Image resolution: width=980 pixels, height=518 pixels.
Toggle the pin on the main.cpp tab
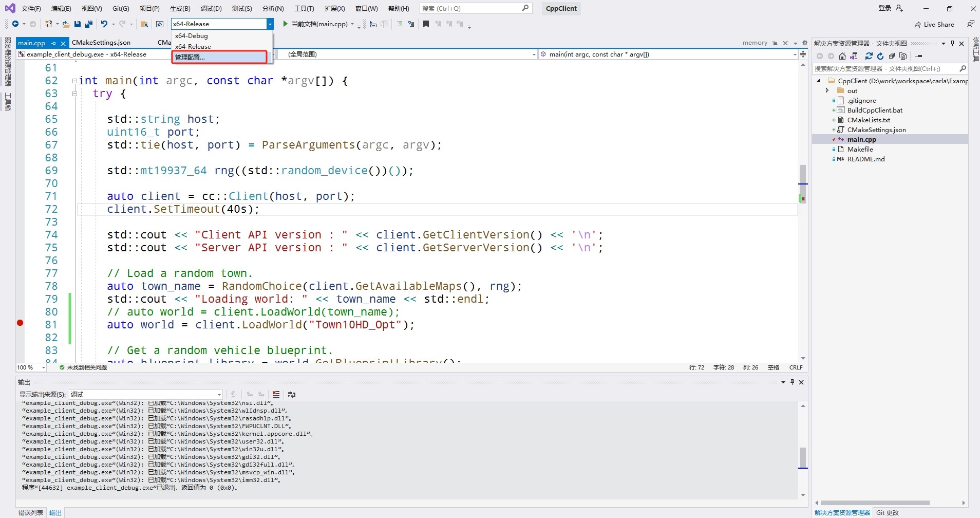pos(53,43)
